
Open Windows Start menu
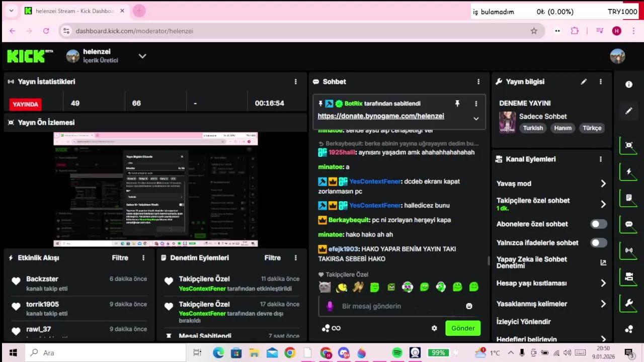13,353
